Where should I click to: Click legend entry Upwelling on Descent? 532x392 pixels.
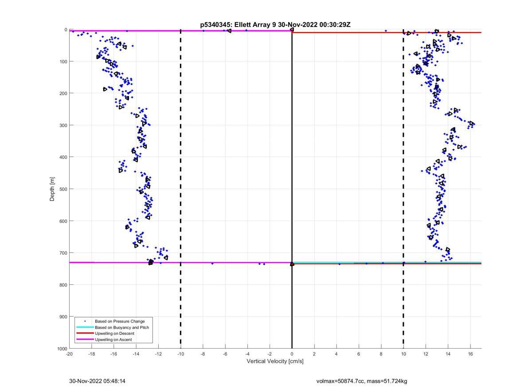click(114, 334)
